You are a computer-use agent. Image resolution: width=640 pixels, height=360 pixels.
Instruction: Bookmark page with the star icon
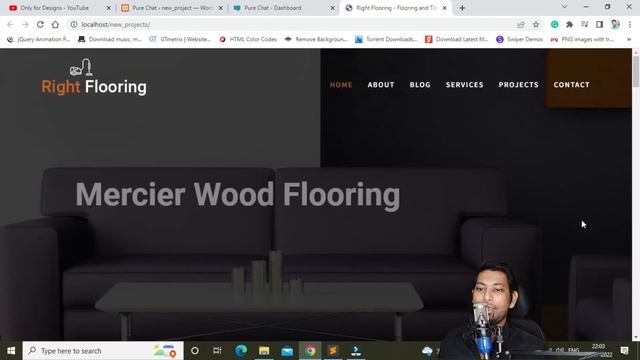[x=536, y=24]
